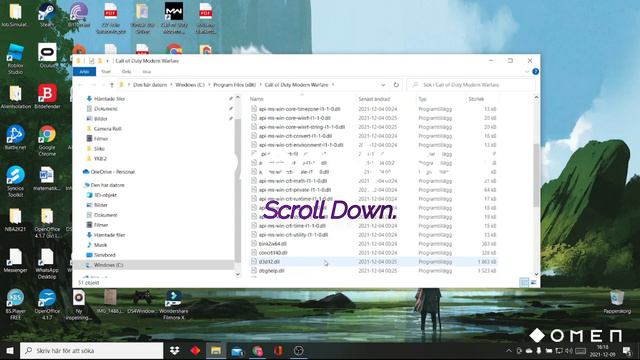Open the Call of Duty MW desktop shortcut
This screenshot has height=360, width=640.
tap(173, 18)
